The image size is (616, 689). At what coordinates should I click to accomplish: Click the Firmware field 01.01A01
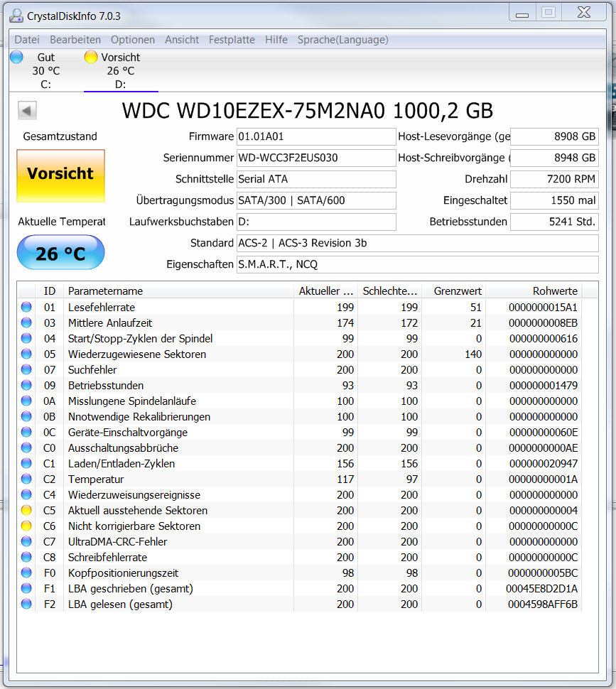click(316, 136)
